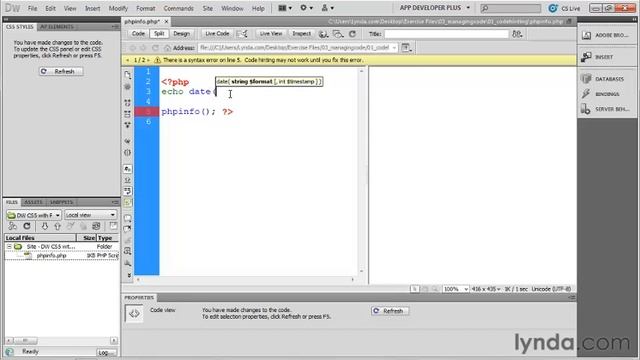Collapse the Site - DW CS5 folder
640x360 pixels.
point(9,247)
